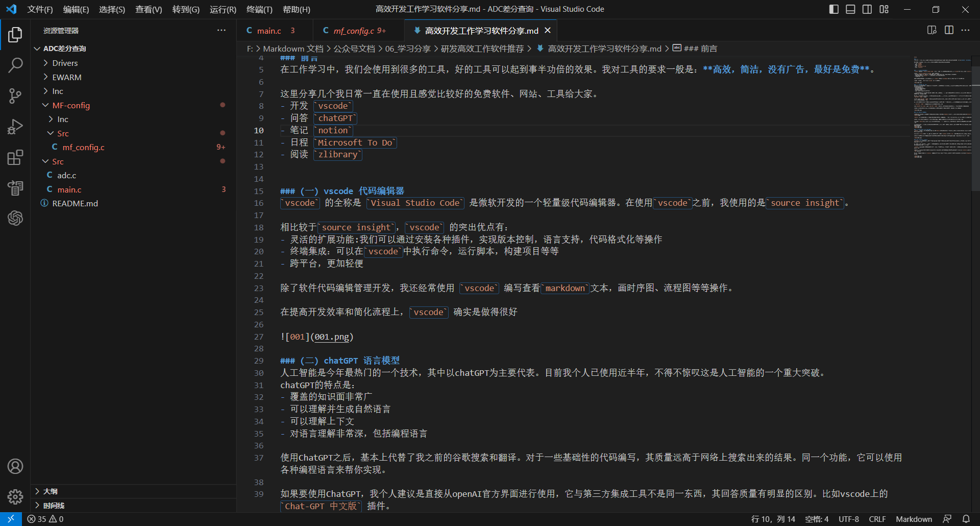
Task: Close the Markdown file tab
Action: pos(548,31)
